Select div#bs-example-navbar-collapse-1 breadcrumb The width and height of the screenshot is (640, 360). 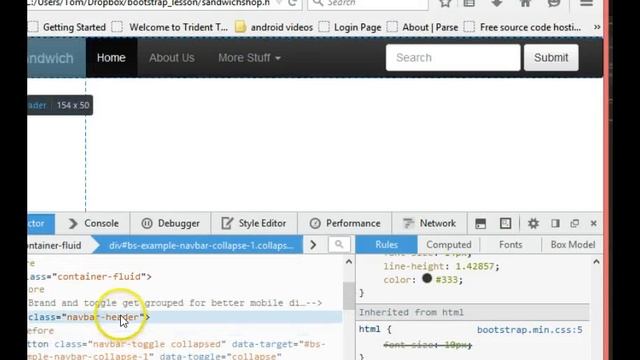(201, 245)
